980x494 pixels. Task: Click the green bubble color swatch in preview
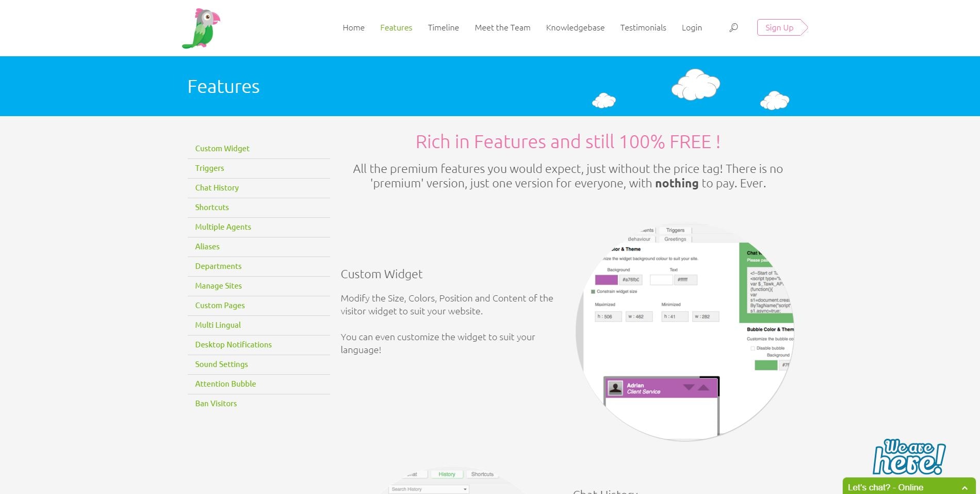pos(765,365)
